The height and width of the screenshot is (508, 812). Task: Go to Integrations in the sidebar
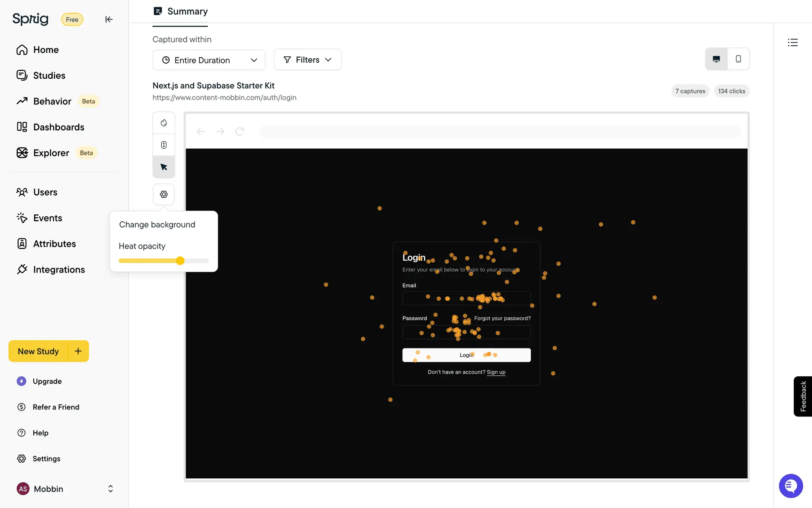click(x=59, y=270)
